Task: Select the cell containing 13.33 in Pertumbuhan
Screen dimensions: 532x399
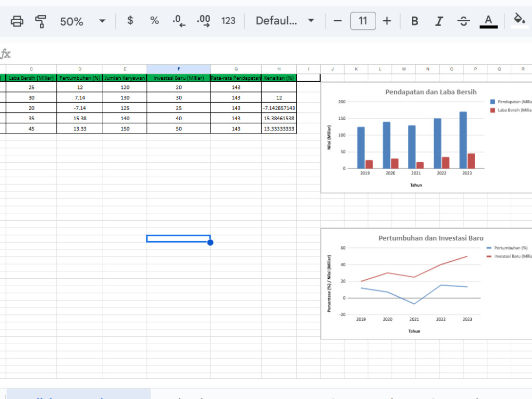Action: click(x=80, y=129)
